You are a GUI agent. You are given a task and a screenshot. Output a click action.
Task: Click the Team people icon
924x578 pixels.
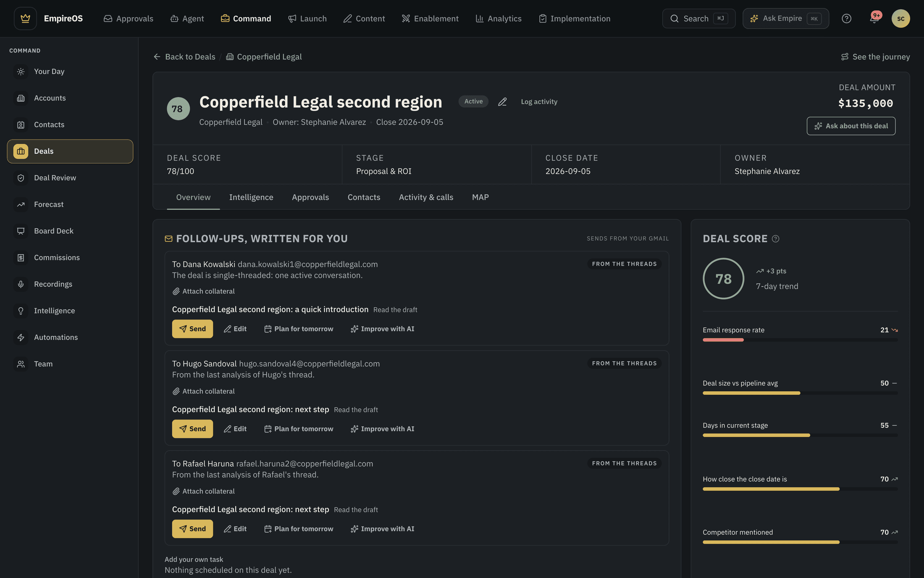click(x=21, y=364)
